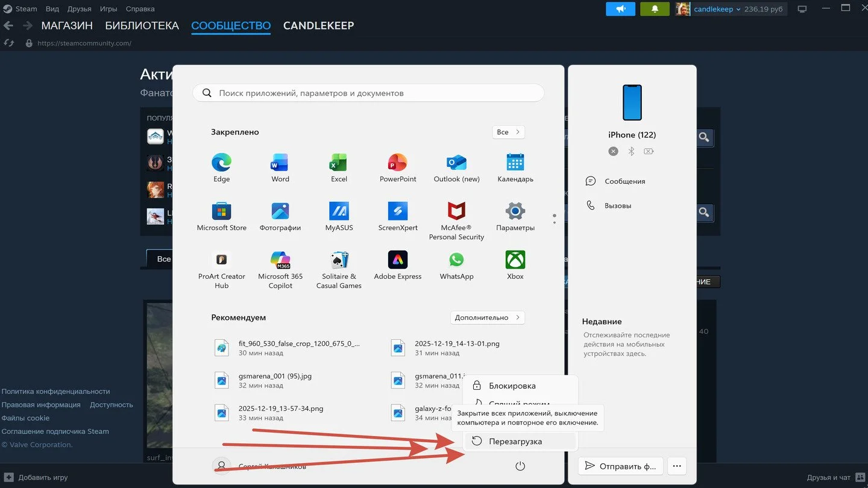Image resolution: width=868 pixels, height=488 pixels.
Task: Expand recommendations via Дополнительно
Action: [x=487, y=318]
